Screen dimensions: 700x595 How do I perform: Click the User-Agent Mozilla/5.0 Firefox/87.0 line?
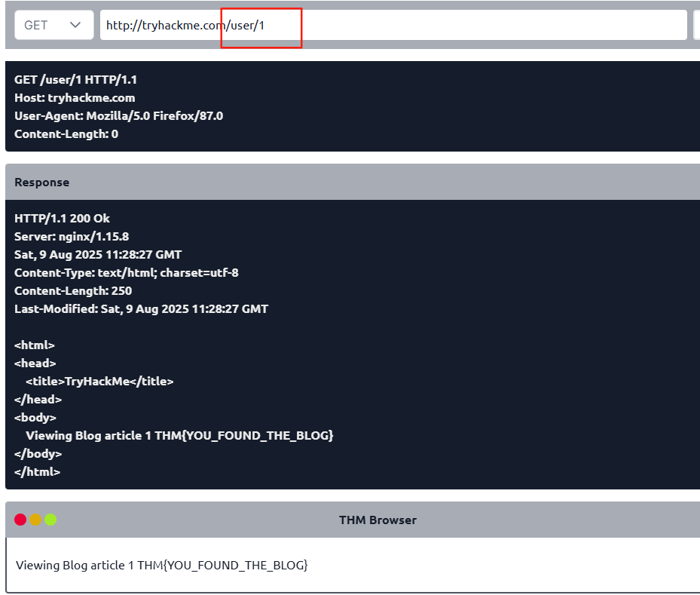point(119,115)
